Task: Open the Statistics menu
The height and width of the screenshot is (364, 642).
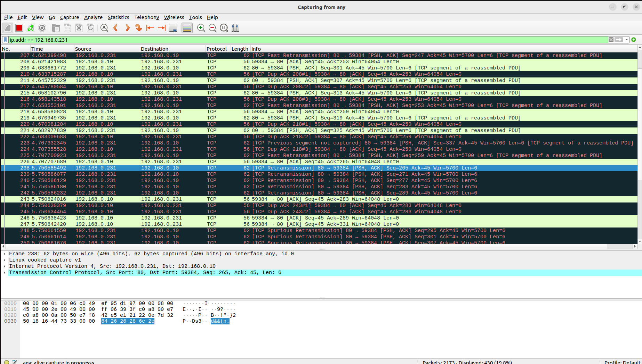Action: 118,17
